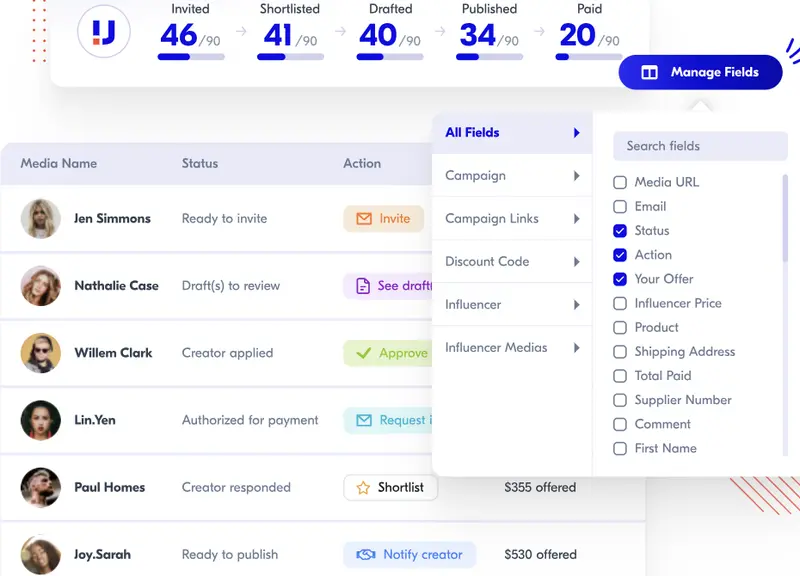Click the star icon on Shortlist button

[x=362, y=487]
